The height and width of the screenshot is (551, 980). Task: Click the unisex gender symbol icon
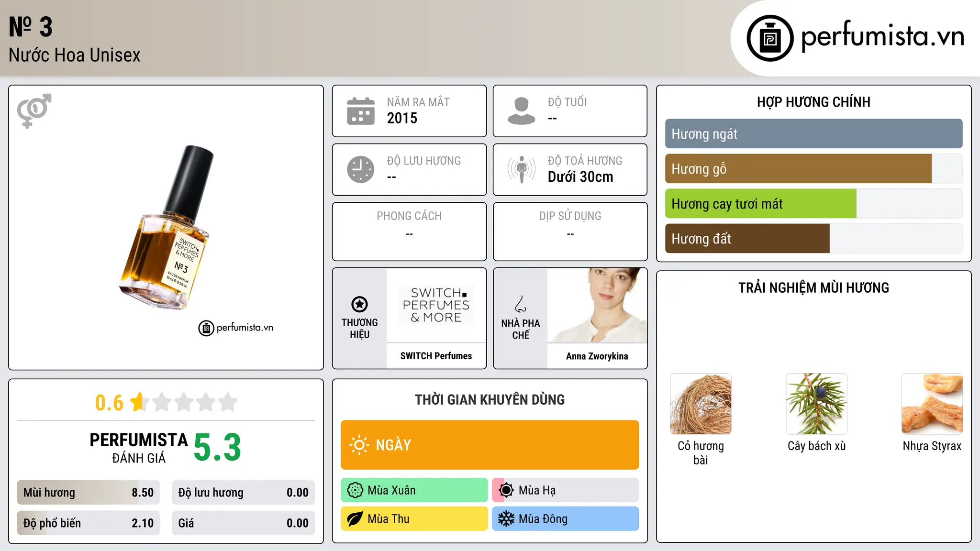[34, 110]
